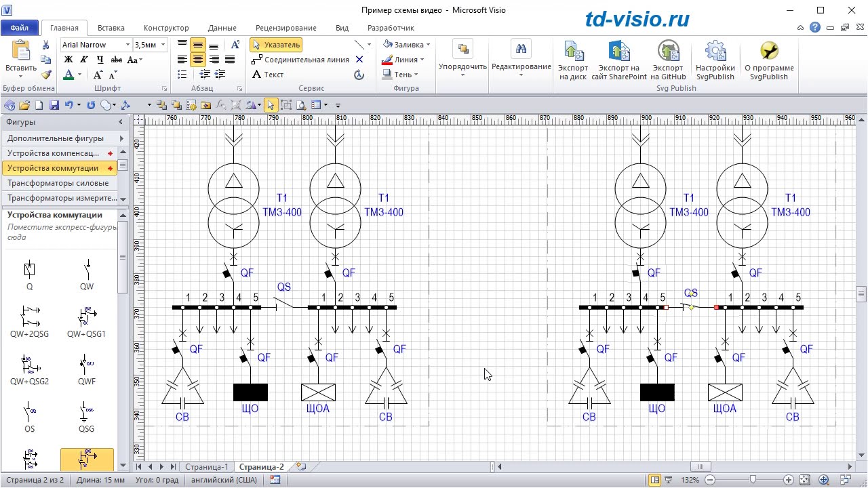868x488 pixels.
Task: Adjust the zoom slider handle
Action: [752, 480]
